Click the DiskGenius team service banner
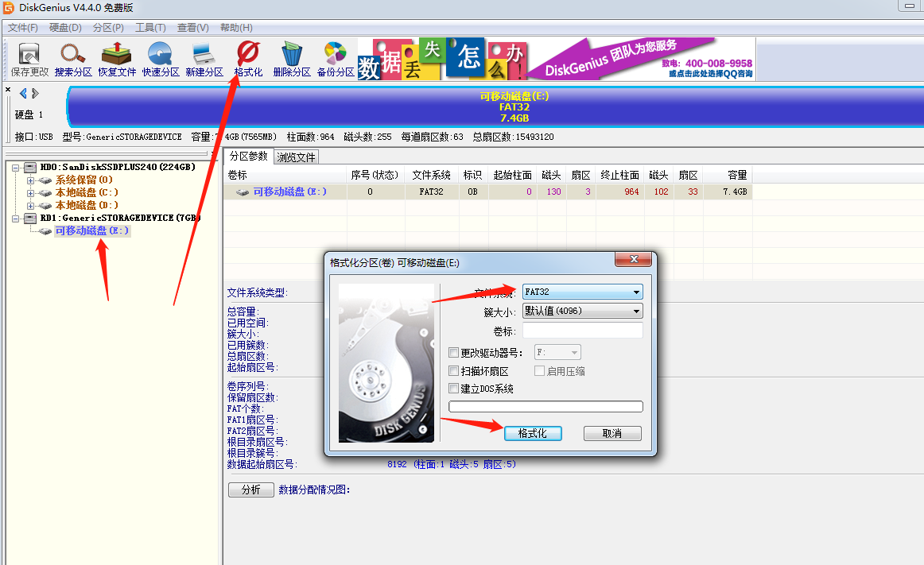924x565 pixels. (x=642, y=59)
